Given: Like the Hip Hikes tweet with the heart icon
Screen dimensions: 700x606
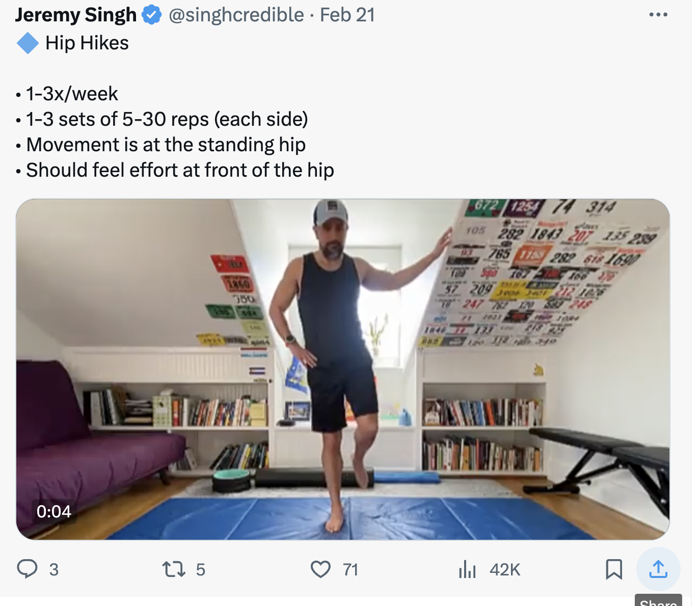Looking at the screenshot, I should tap(320, 569).
